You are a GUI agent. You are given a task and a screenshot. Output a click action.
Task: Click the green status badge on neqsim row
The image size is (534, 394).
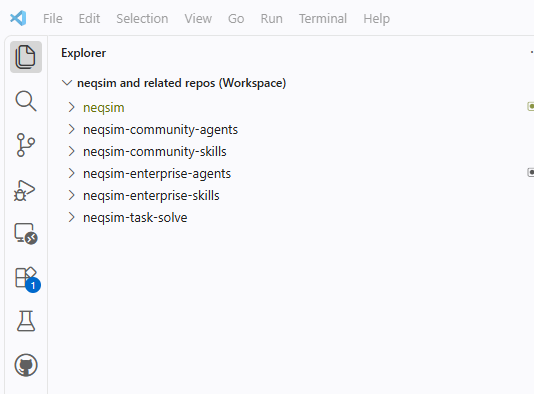(x=531, y=107)
